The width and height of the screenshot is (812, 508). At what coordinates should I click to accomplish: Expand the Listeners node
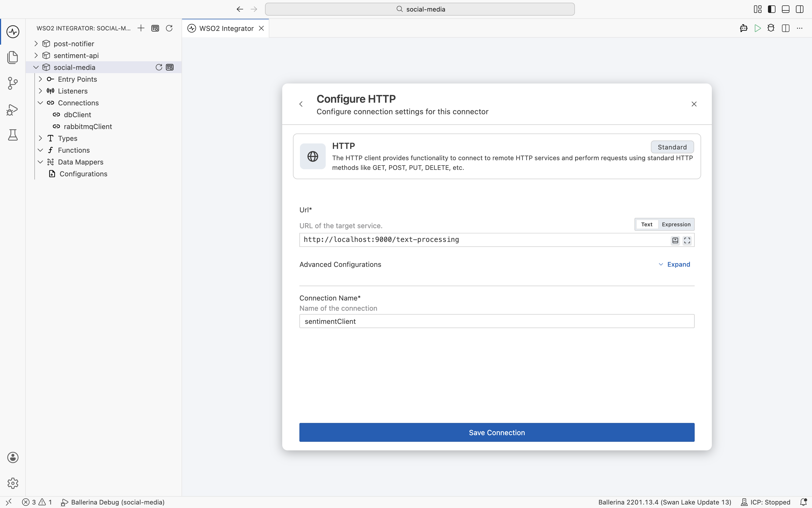click(40, 91)
